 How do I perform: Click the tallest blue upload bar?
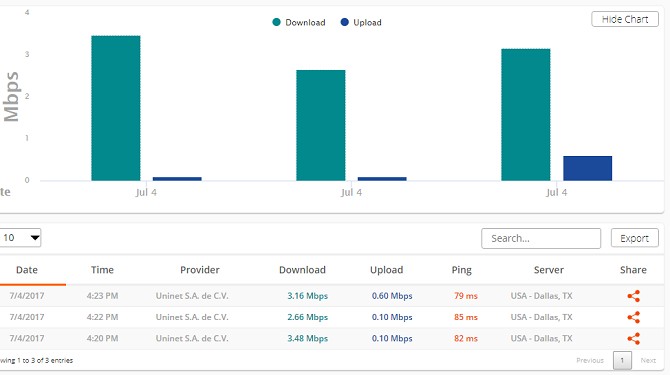click(588, 168)
